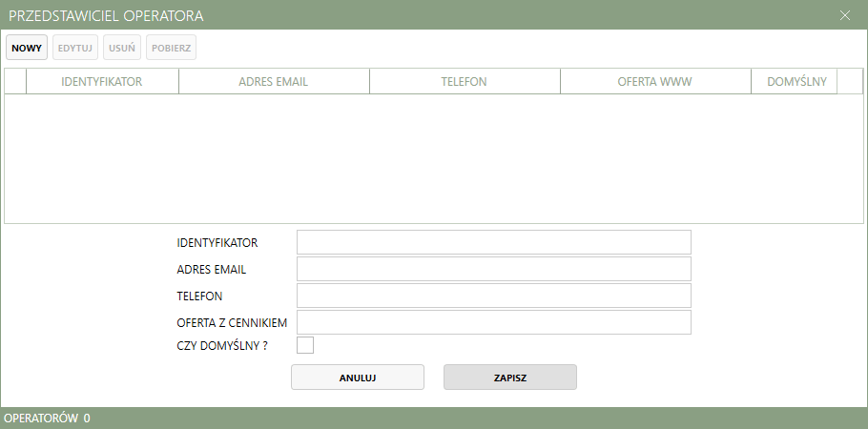Click the empty representatives list area
The height and width of the screenshot is (429, 868).
434,158
